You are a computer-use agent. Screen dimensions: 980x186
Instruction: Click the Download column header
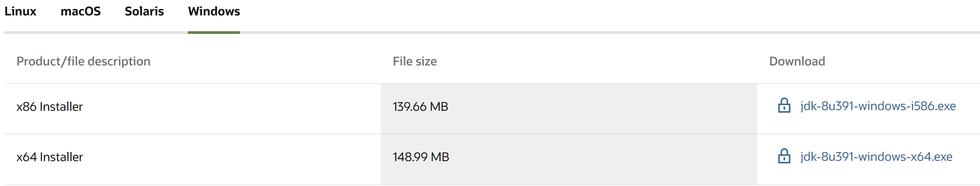click(797, 61)
